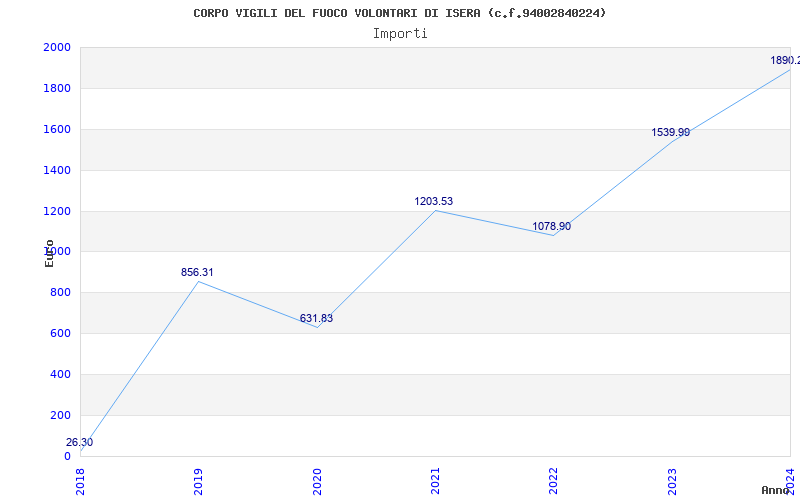Viewport: 800px width, 500px height.
Task: Click the Euro y-axis title
Action: point(49,253)
